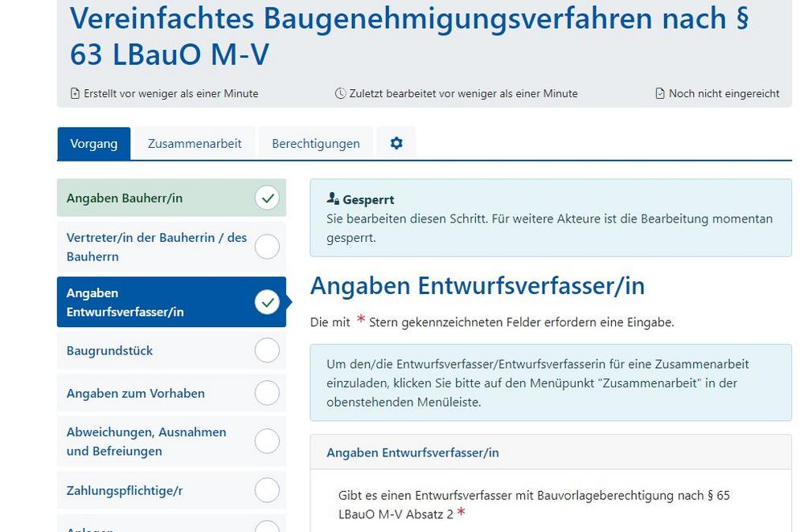The width and height of the screenshot is (804, 532).
Task: Switch to the Zusammenarbeit tab
Action: [195, 144]
